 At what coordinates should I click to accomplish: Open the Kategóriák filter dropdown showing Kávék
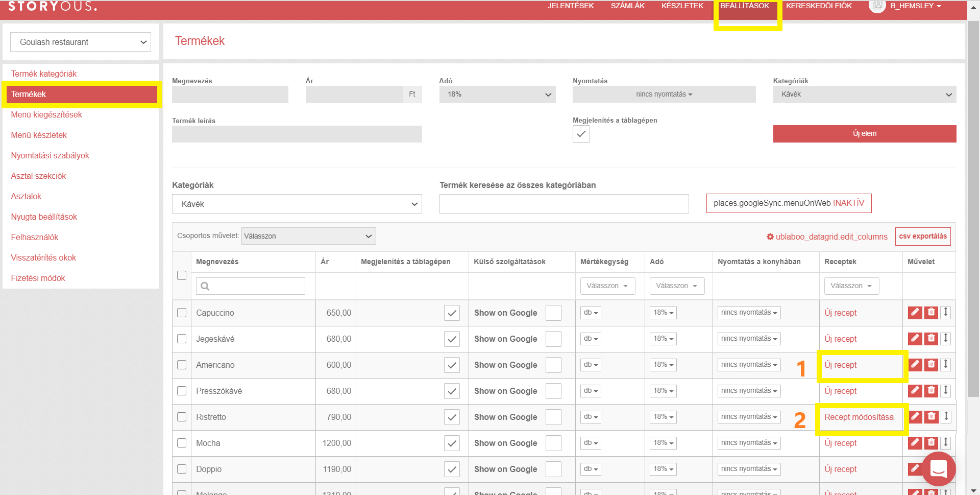pos(297,204)
